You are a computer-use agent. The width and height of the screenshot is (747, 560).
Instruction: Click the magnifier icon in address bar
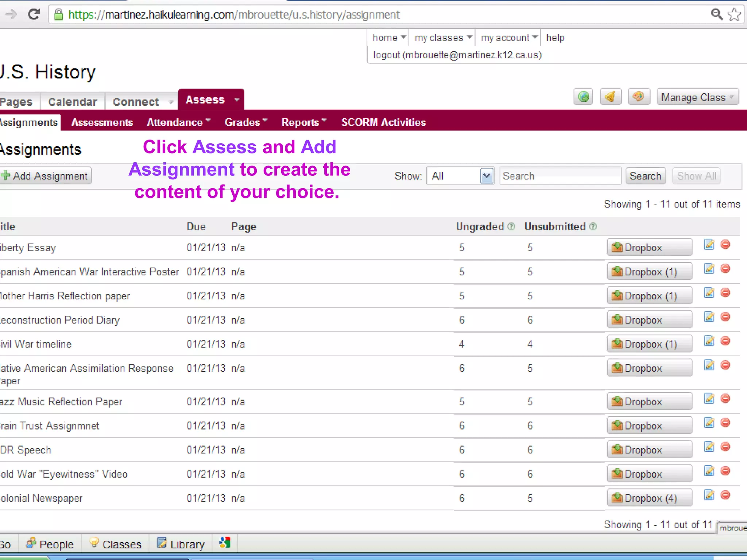717,15
